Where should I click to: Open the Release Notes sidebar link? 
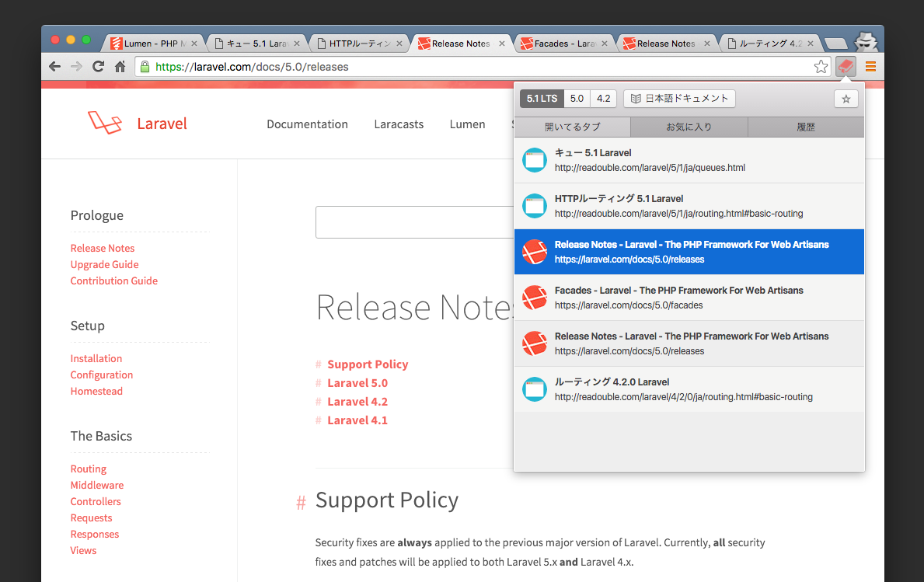pos(103,248)
